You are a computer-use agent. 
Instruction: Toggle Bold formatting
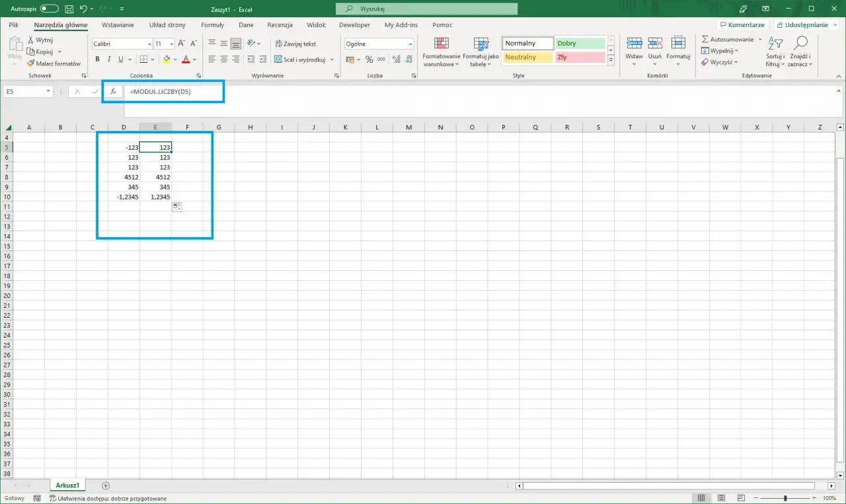click(x=97, y=59)
